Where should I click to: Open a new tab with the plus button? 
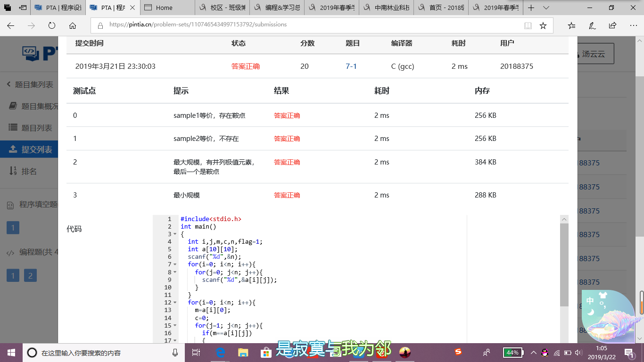(531, 8)
